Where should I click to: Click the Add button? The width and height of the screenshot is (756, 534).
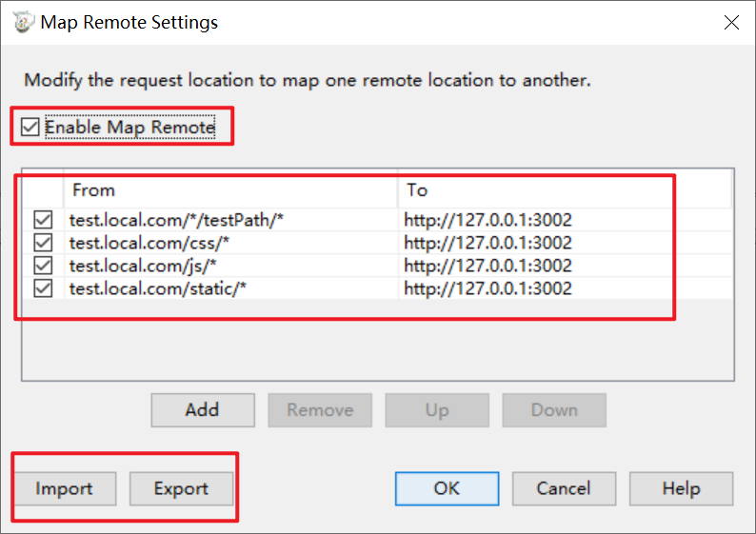point(203,410)
